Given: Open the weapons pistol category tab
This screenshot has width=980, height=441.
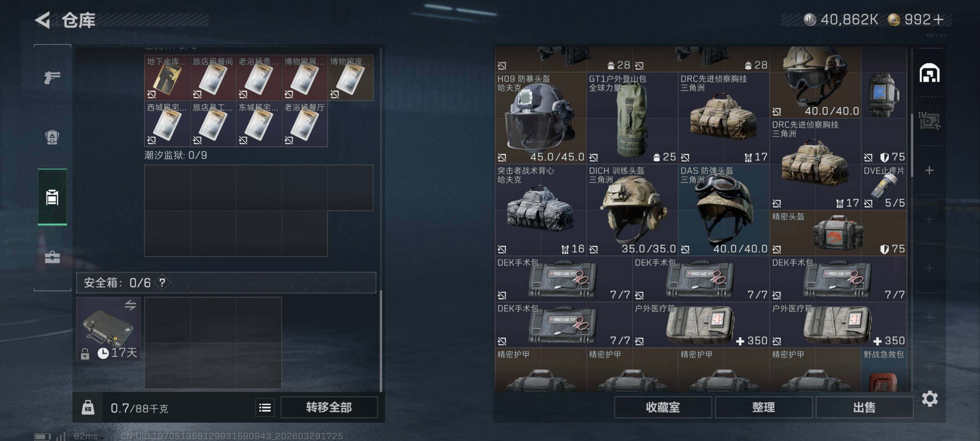Looking at the screenshot, I should 52,77.
